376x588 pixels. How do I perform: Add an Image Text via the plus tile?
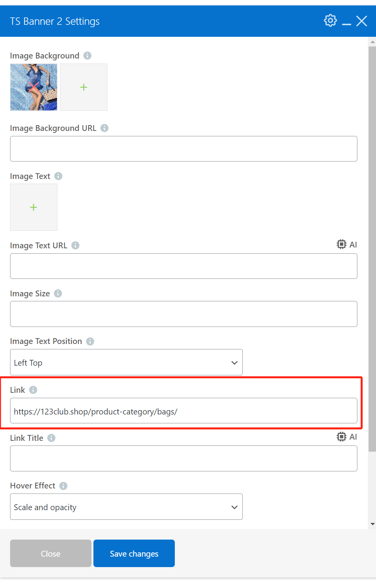pyautogui.click(x=33, y=207)
